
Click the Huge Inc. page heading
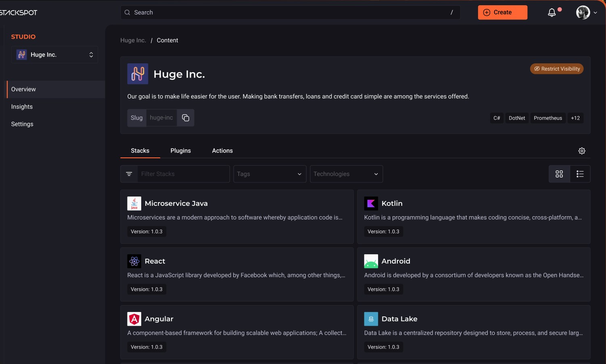179,74
